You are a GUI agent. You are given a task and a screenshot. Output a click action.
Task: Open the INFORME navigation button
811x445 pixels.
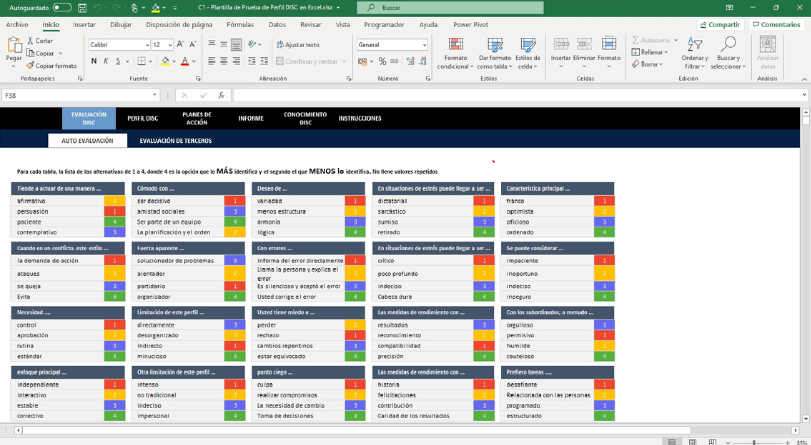pyautogui.click(x=251, y=118)
